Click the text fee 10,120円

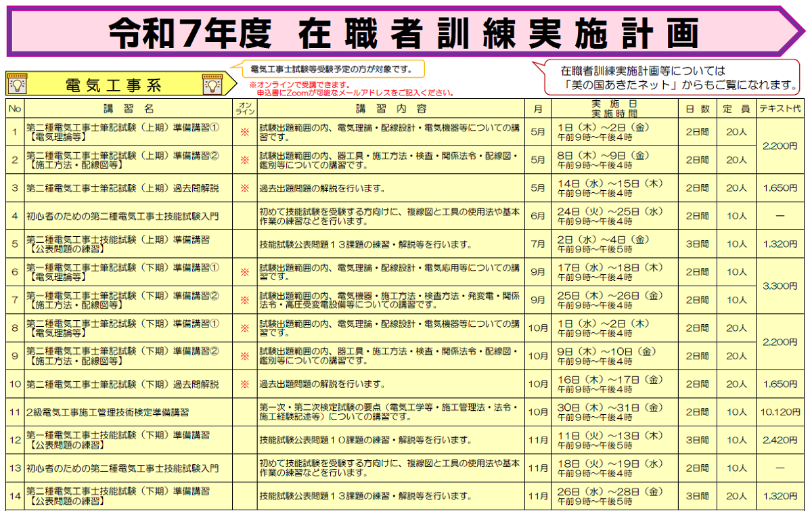(779, 411)
